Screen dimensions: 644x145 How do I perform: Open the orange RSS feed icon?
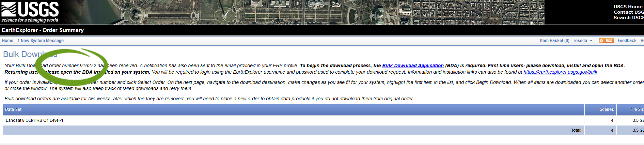[x=606, y=41]
